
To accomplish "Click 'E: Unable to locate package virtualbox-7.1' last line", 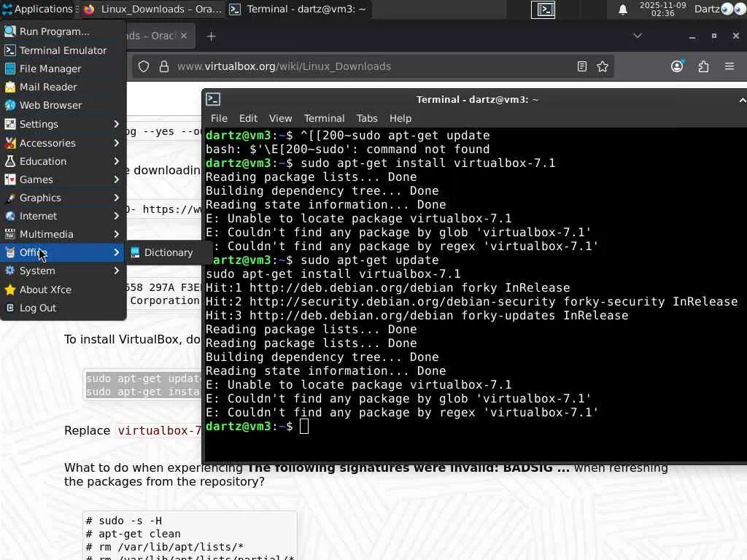I will 359,384.
